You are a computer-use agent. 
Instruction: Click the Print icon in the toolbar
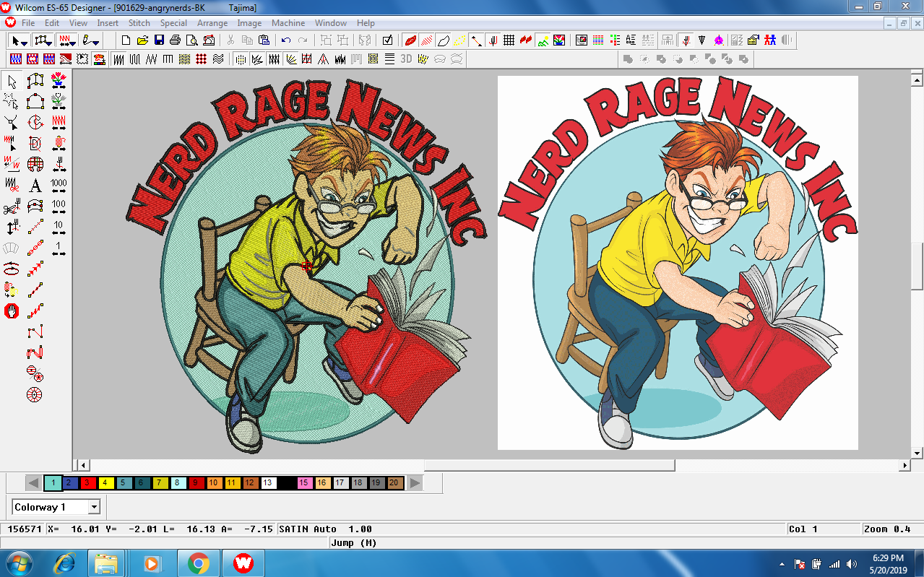[175, 40]
